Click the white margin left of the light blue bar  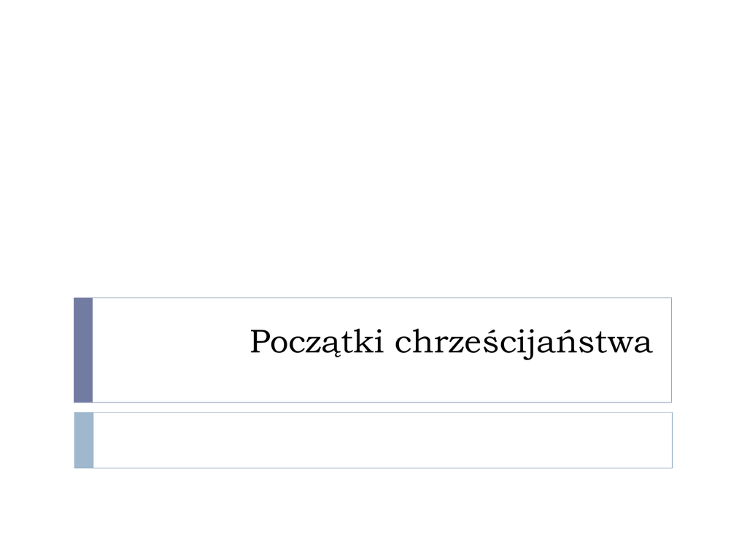click(36, 440)
